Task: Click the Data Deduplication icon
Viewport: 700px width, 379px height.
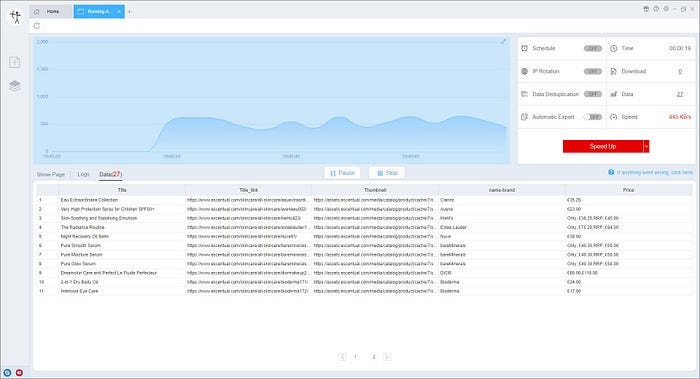Action: (x=525, y=94)
